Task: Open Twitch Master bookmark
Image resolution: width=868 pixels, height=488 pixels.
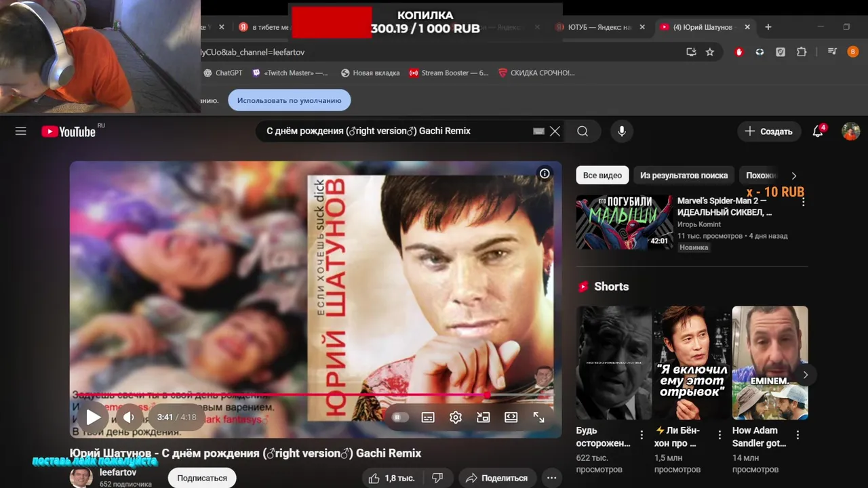Action: coord(290,73)
